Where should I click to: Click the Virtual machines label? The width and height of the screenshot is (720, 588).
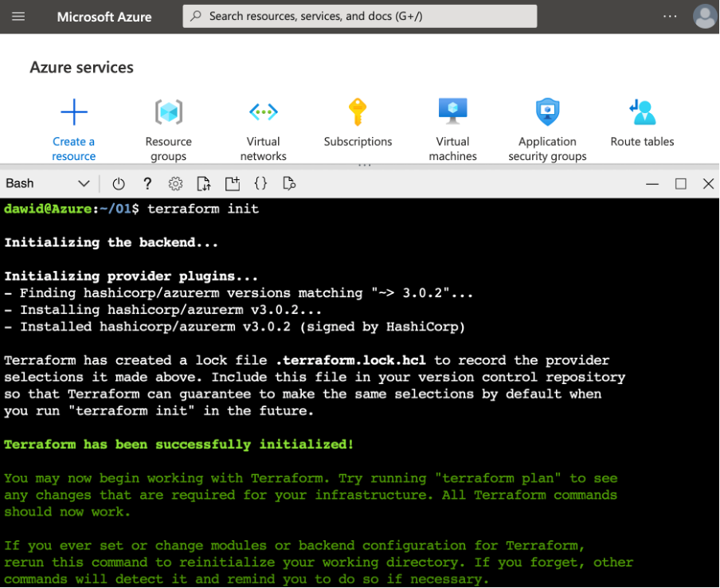pos(452,149)
